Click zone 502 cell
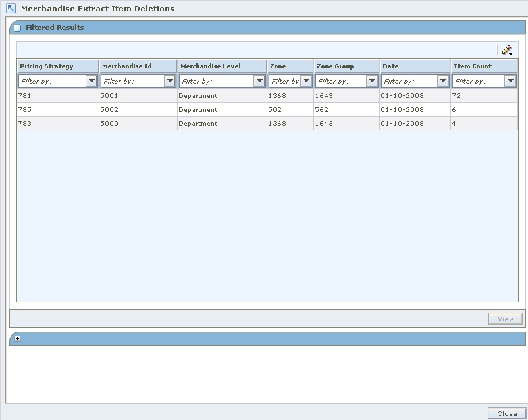The height and width of the screenshot is (420, 528). point(290,109)
